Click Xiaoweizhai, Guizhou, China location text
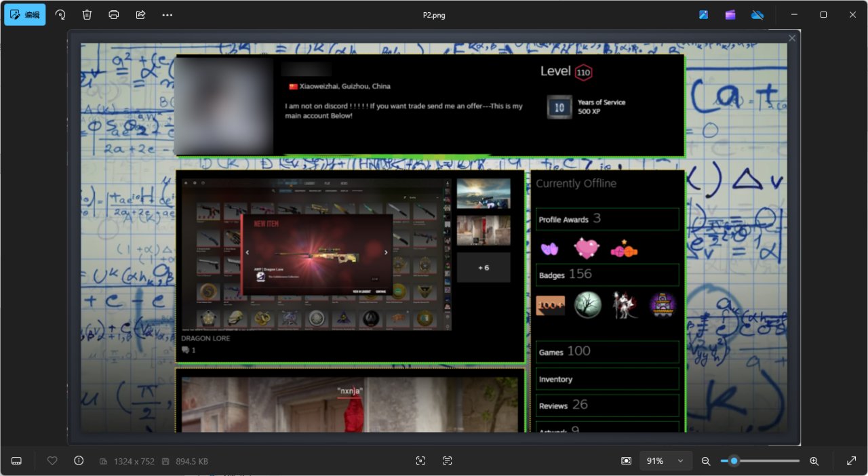This screenshot has width=868, height=476. point(345,86)
